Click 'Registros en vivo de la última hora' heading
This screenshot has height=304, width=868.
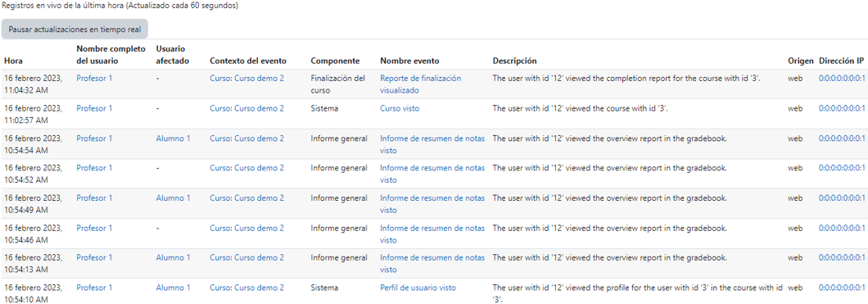click(x=120, y=6)
